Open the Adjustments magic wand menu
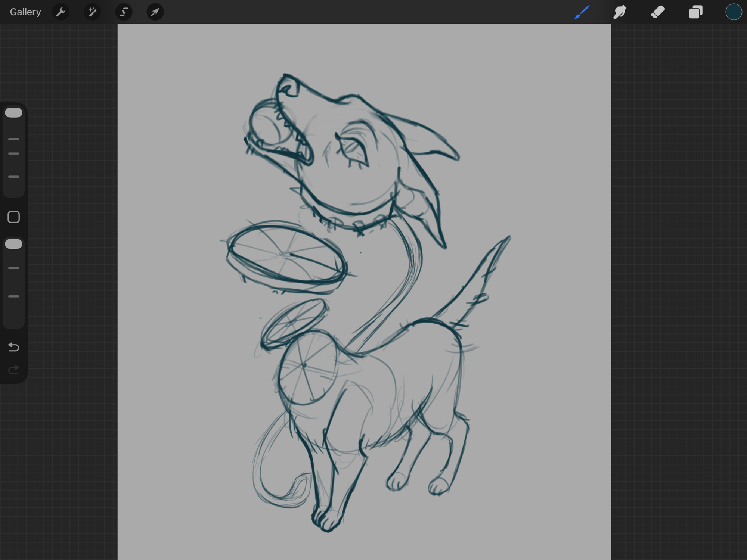747x560 pixels. pyautogui.click(x=92, y=12)
